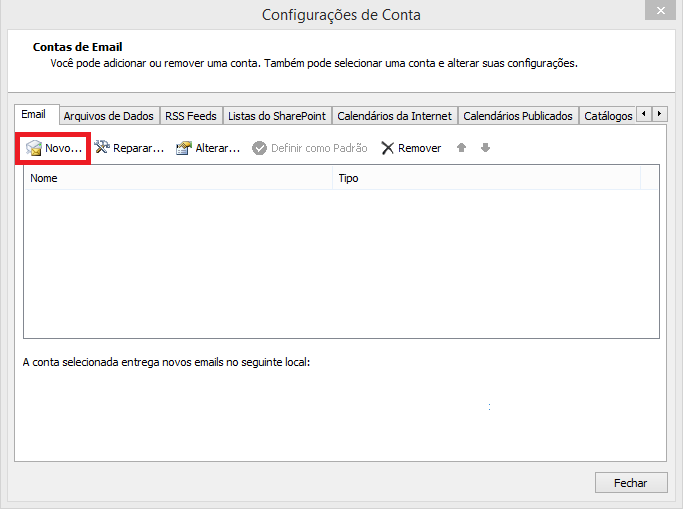Sort accounts by the Nome column header
Viewport: 683px width, 509px height.
point(178,178)
